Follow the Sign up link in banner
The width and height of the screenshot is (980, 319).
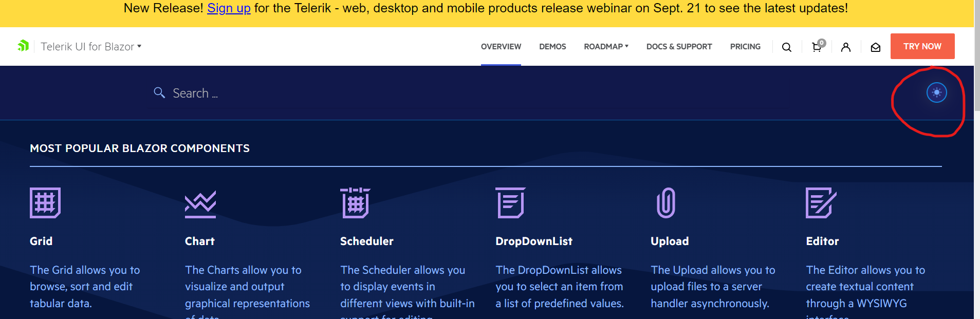coord(229,8)
